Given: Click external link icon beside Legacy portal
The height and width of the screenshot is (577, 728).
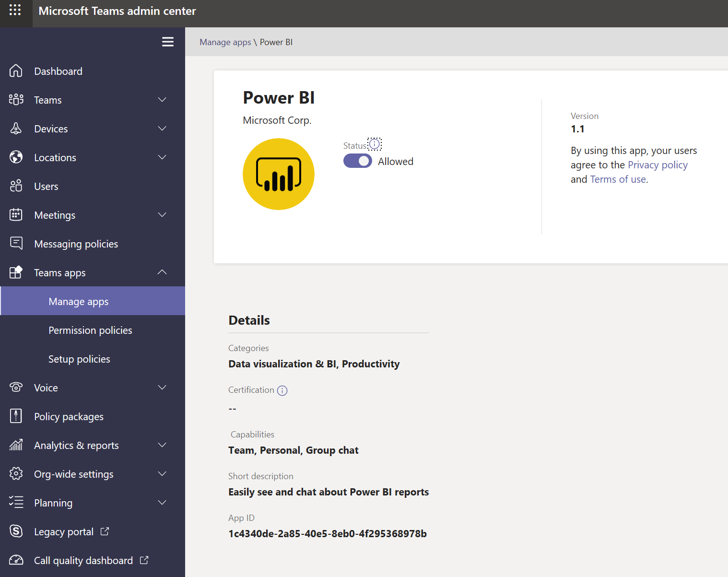Looking at the screenshot, I should (105, 531).
